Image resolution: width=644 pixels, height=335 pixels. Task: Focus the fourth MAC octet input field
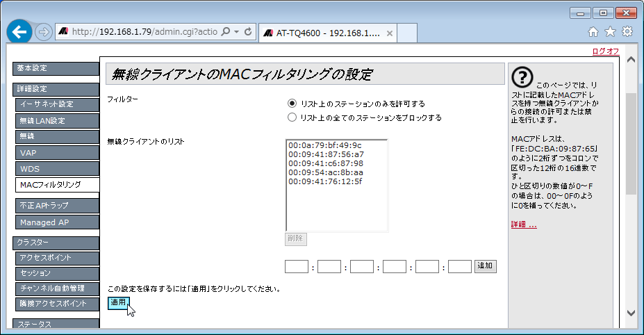(x=395, y=266)
